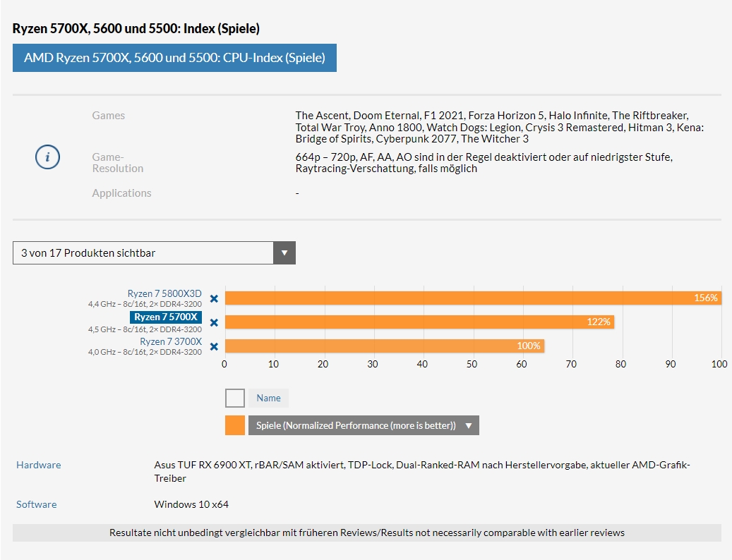Open the Hardware link
Viewport: 732px width, 560px height.
pyautogui.click(x=39, y=465)
